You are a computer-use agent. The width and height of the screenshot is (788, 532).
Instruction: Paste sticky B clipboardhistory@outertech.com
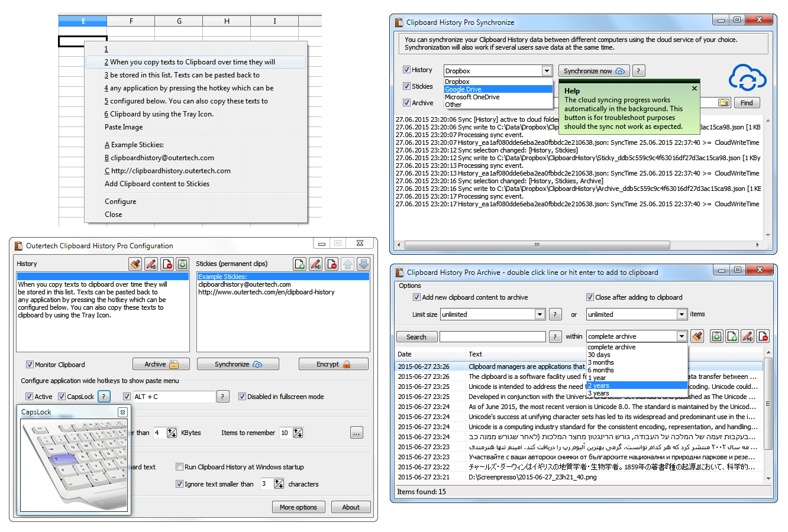(196, 158)
